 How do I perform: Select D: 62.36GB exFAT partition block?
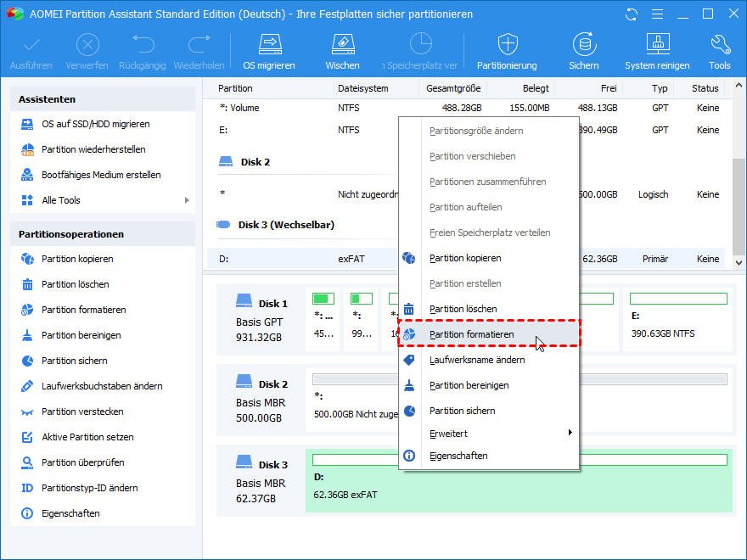[519, 481]
